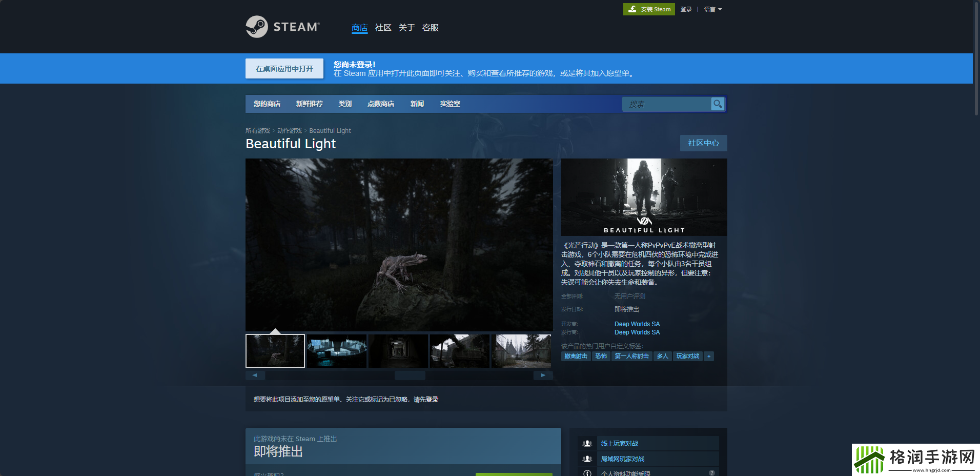
Task: Open the 社区中心 community hub button
Action: (703, 143)
